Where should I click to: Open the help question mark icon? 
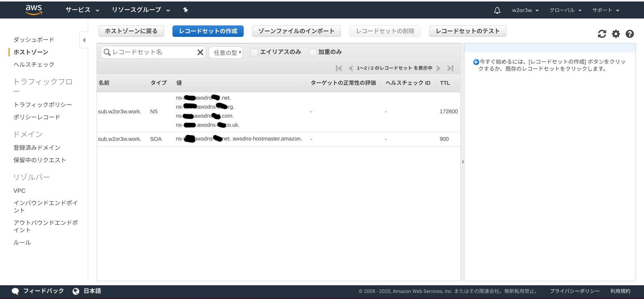[x=630, y=34]
